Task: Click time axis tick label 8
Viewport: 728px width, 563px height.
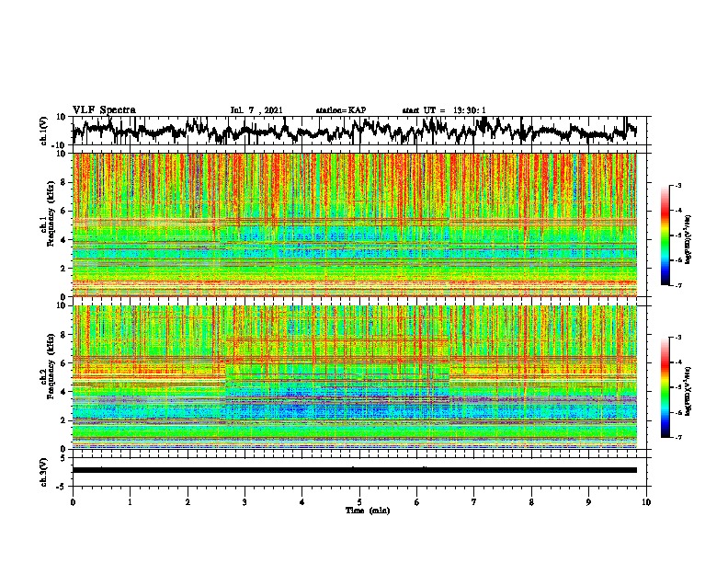Action: pos(531,502)
